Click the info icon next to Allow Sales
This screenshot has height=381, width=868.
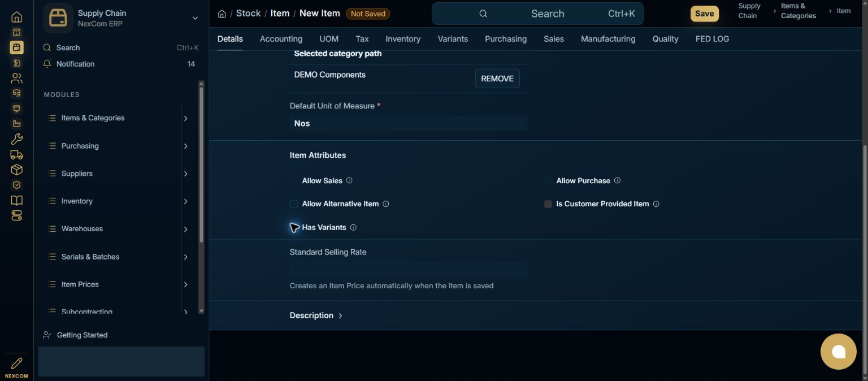[349, 180]
